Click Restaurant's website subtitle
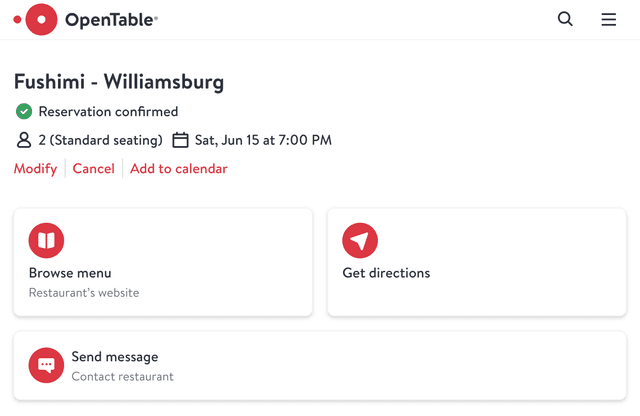640x416 pixels. point(84,293)
